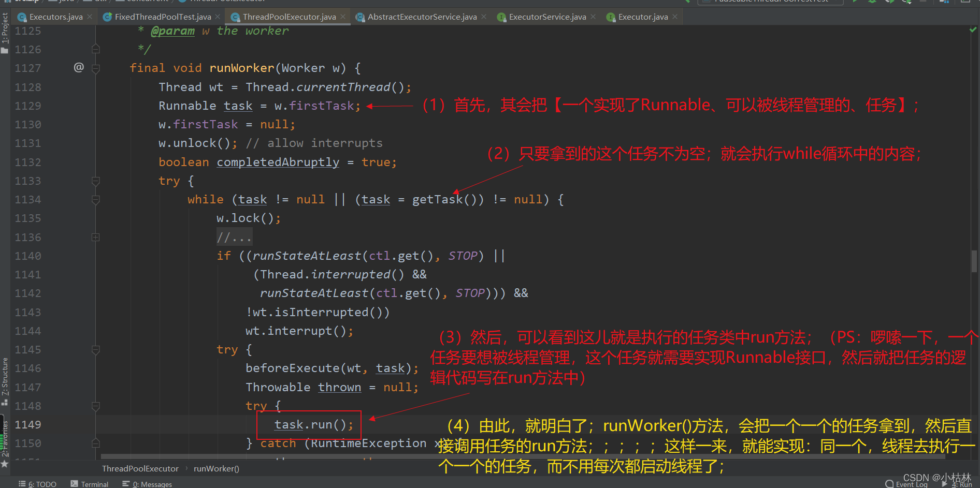
Task: Click w.firstTask on line 1129
Action: [314, 106]
